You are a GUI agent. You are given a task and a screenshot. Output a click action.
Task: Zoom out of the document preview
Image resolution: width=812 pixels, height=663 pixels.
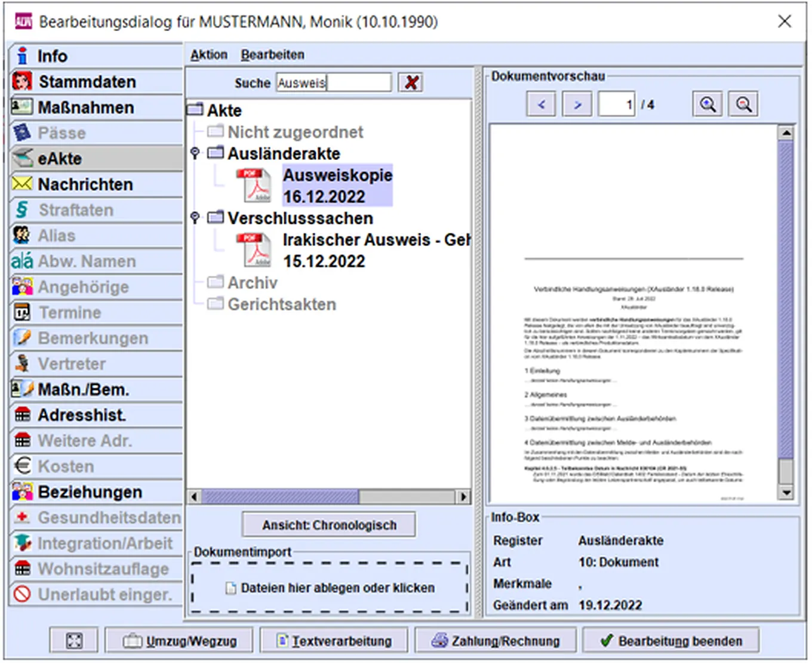point(743,104)
